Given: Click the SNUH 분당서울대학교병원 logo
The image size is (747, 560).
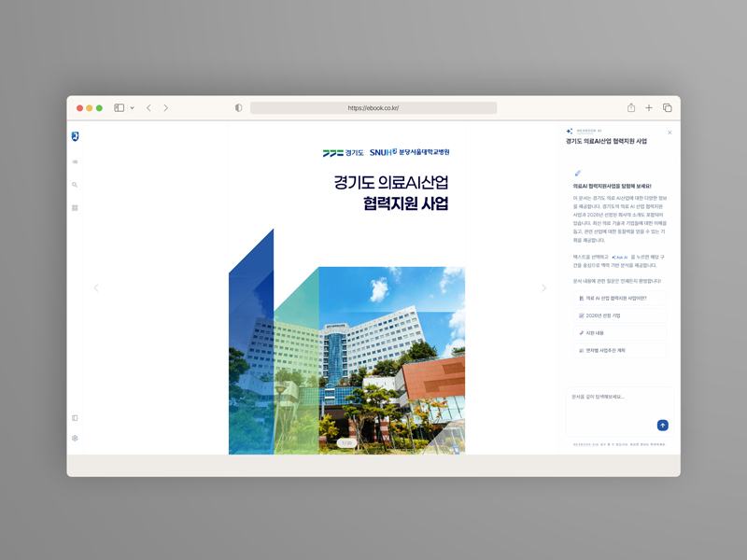Looking at the screenshot, I should pyautogui.click(x=410, y=152).
